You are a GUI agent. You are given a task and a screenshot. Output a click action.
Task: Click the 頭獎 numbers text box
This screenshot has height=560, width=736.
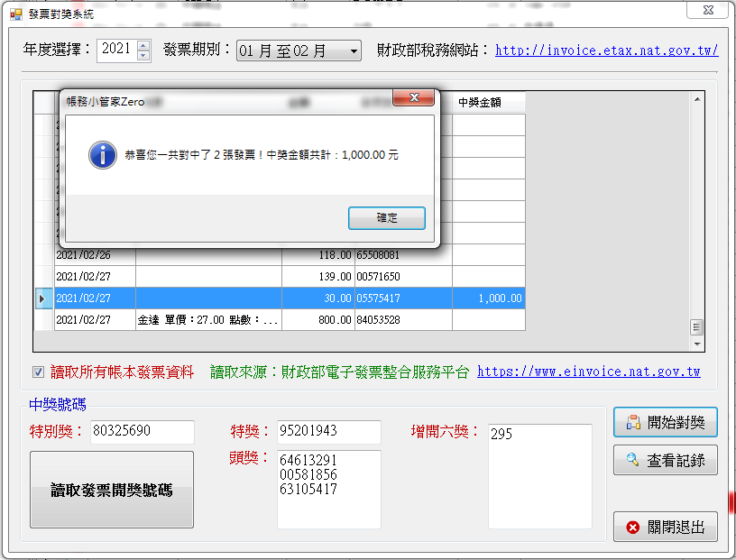(x=328, y=490)
